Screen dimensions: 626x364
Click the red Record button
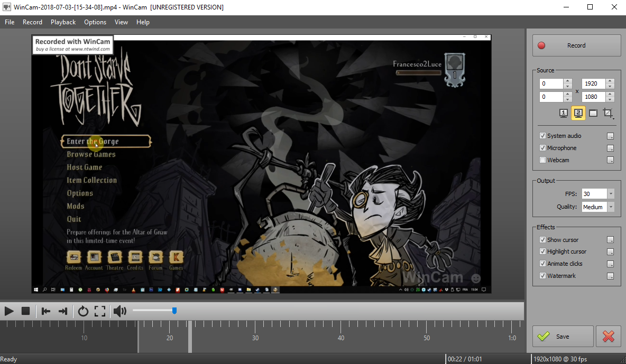click(x=576, y=45)
